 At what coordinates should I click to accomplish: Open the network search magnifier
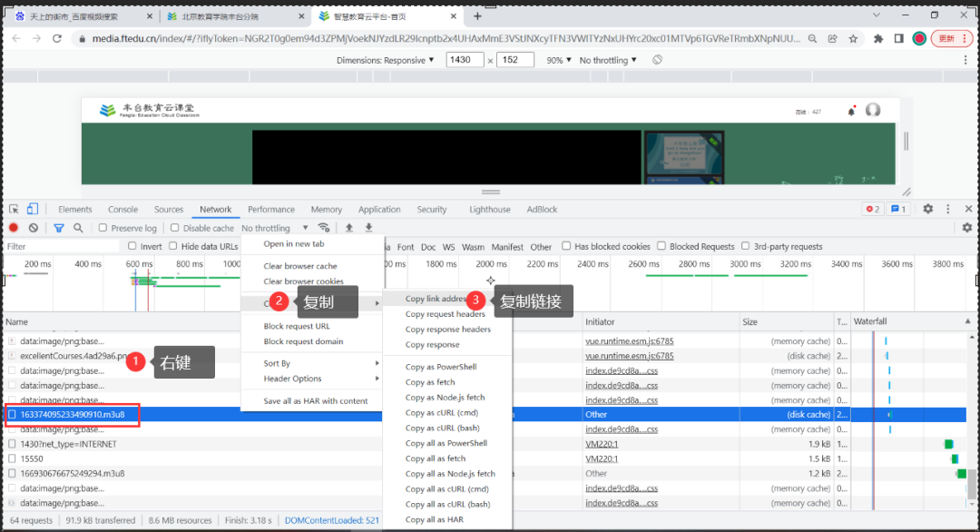coord(79,228)
